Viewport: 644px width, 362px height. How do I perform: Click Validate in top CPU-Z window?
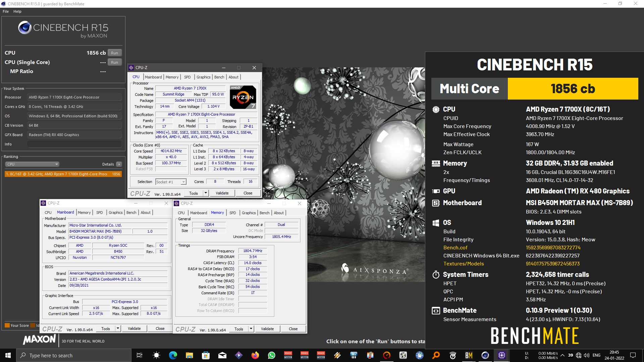coord(222,193)
